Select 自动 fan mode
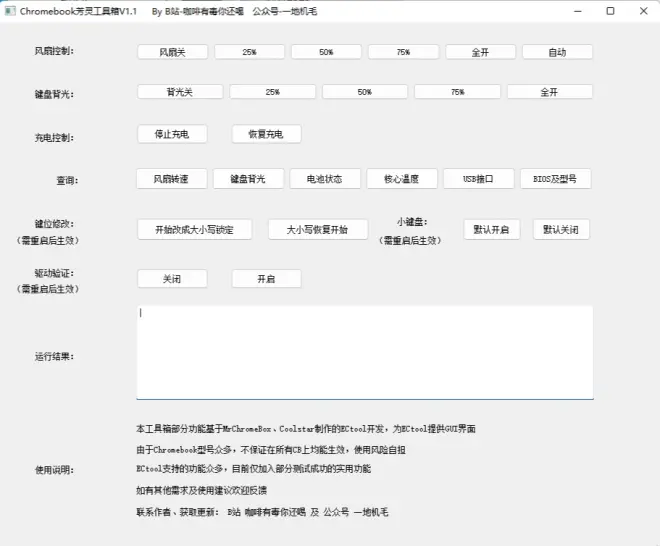The height and width of the screenshot is (546, 660). 557,52
